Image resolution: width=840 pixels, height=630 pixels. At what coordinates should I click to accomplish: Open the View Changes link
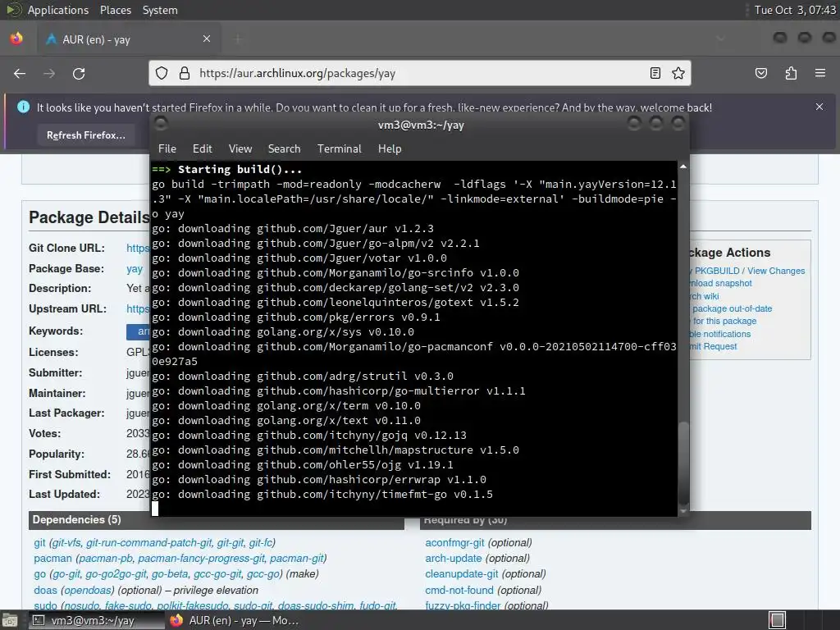[x=776, y=271]
